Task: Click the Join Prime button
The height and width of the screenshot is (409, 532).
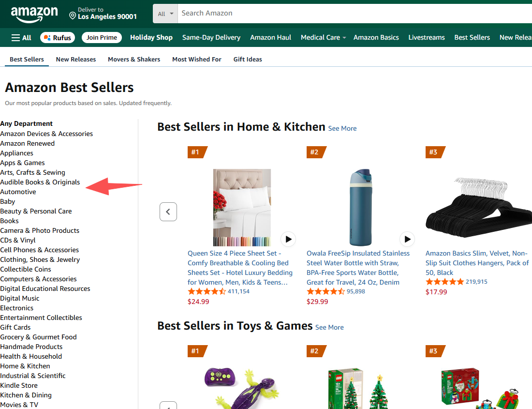Action: [x=102, y=38]
